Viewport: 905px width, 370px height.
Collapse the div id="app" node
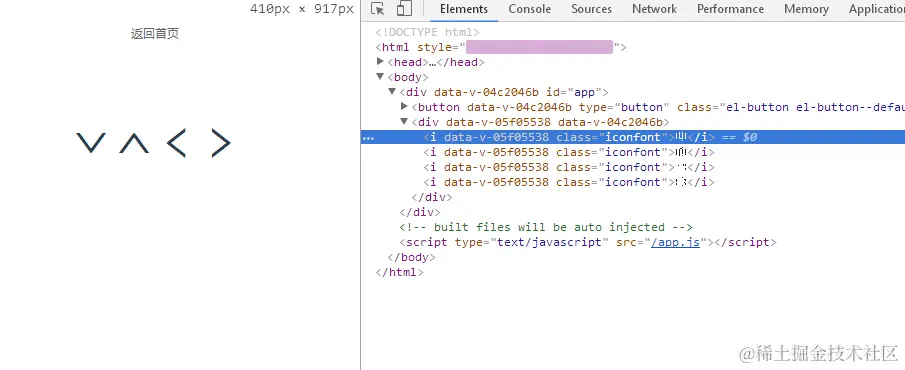coord(392,92)
